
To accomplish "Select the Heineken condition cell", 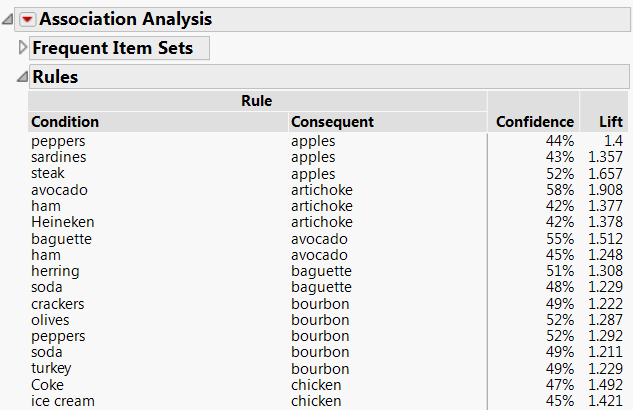I will coord(62,222).
